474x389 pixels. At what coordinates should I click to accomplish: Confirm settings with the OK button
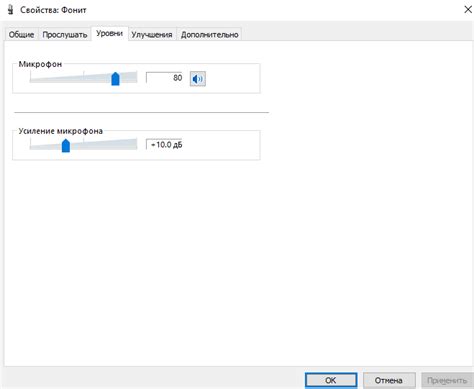pyautogui.click(x=331, y=380)
